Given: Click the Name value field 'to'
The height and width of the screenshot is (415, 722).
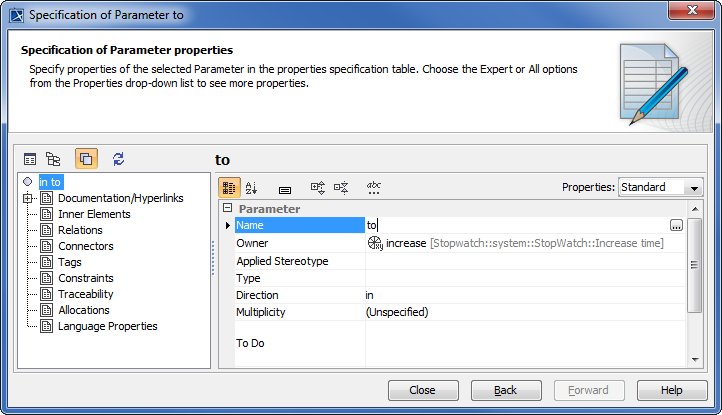Looking at the screenshot, I should tap(516, 225).
